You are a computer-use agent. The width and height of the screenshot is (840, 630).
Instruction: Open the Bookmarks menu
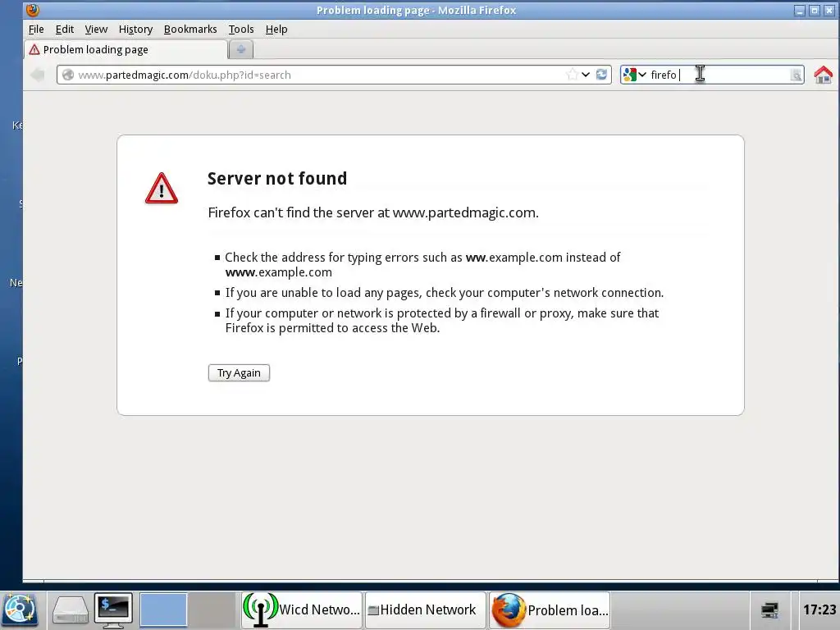click(190, 29)
